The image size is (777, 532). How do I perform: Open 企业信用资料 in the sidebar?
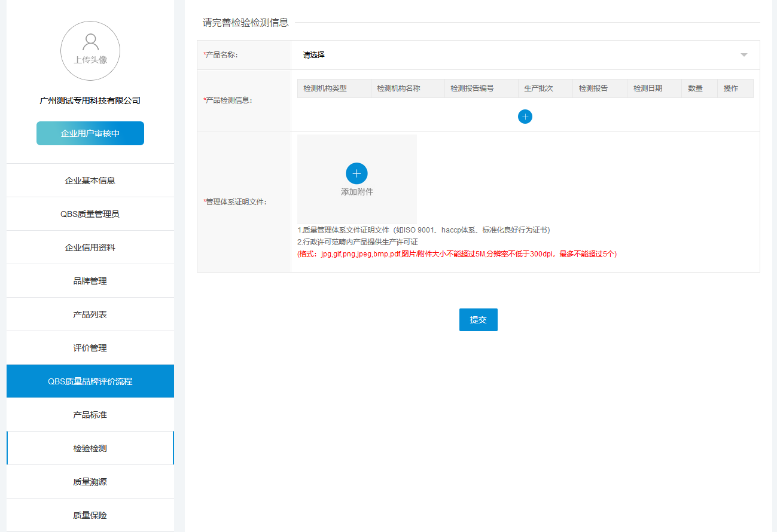[x=90, y=247]
